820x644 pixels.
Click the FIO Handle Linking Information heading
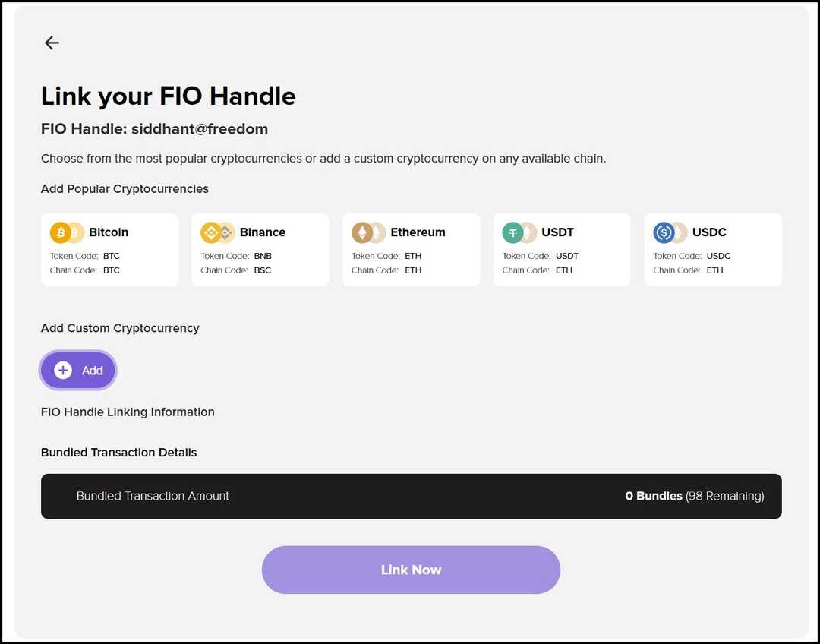(x=127, y=412)
